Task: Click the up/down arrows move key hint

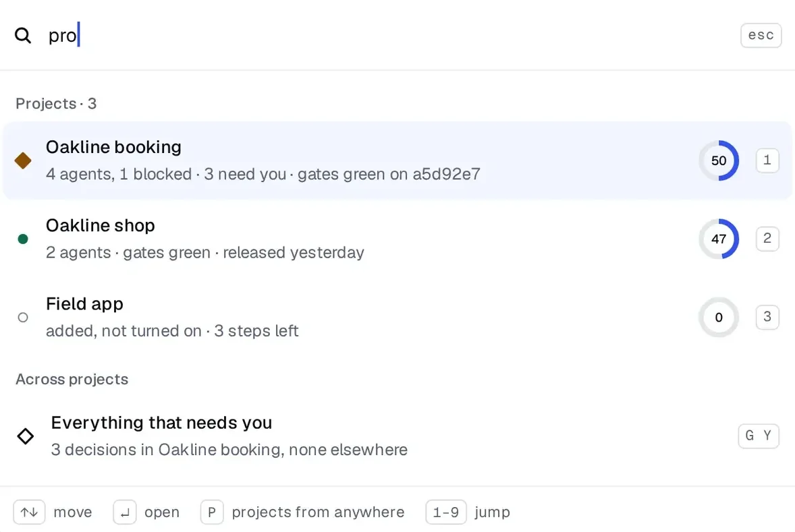Action: pos(29,512)
